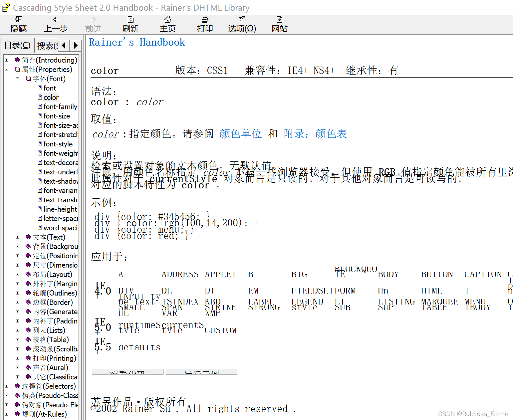Click the Forward (前进) toolbar button
This screenshot has width=513, height=420.
click(93, 25)
